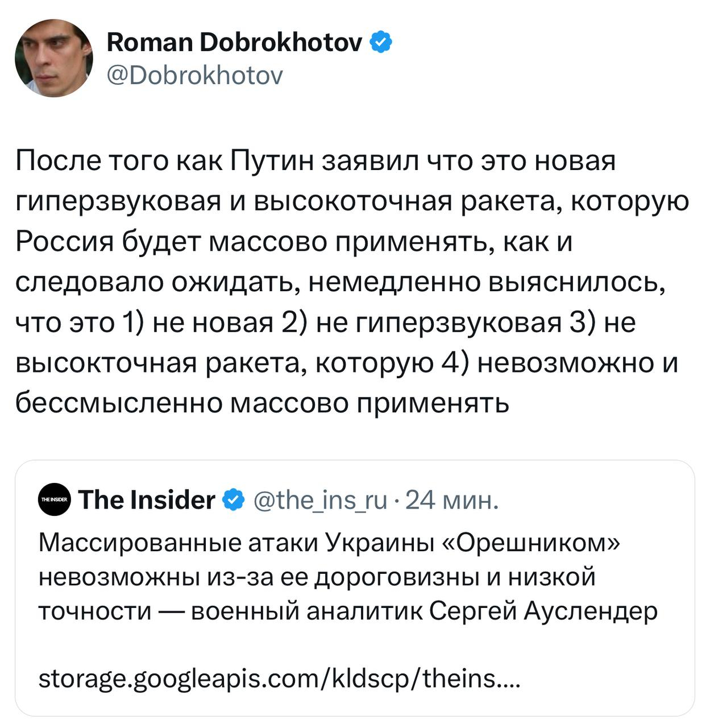This screenshot has height=728, width=710.
Task: Click The Insider round logo avatar
Action: tap(55, 500)
